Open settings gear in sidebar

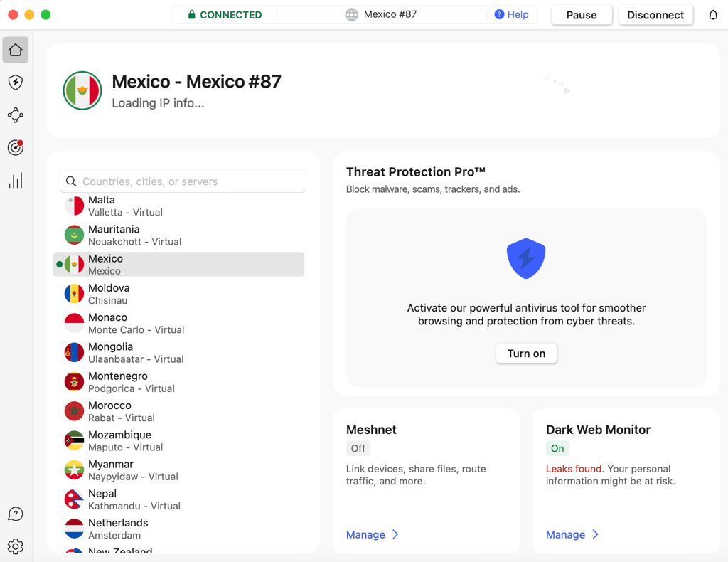click(16, 546)
